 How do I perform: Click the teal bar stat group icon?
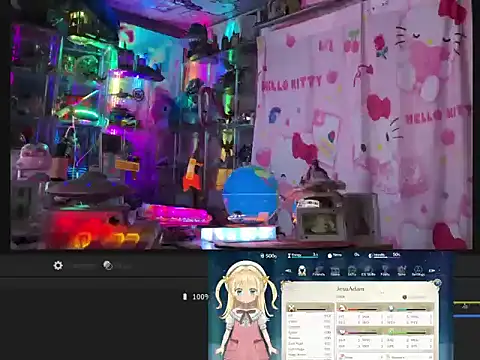click(x=391, y=308)
